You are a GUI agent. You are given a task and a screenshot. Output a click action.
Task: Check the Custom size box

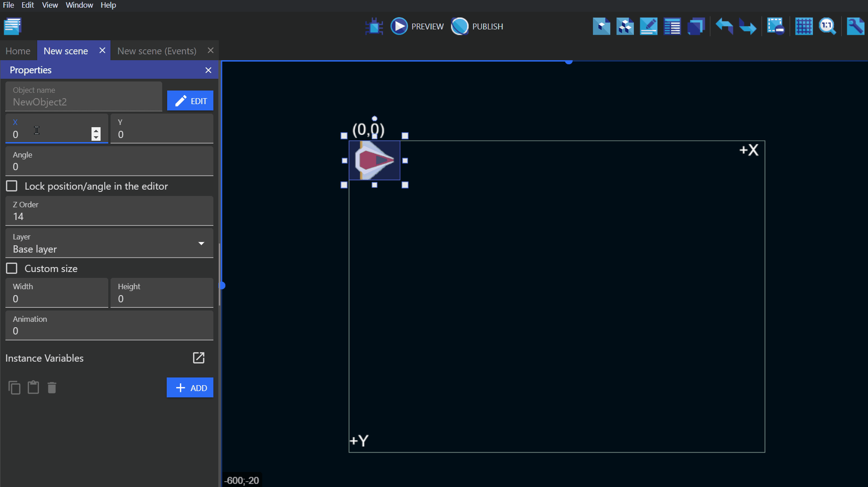12,268
